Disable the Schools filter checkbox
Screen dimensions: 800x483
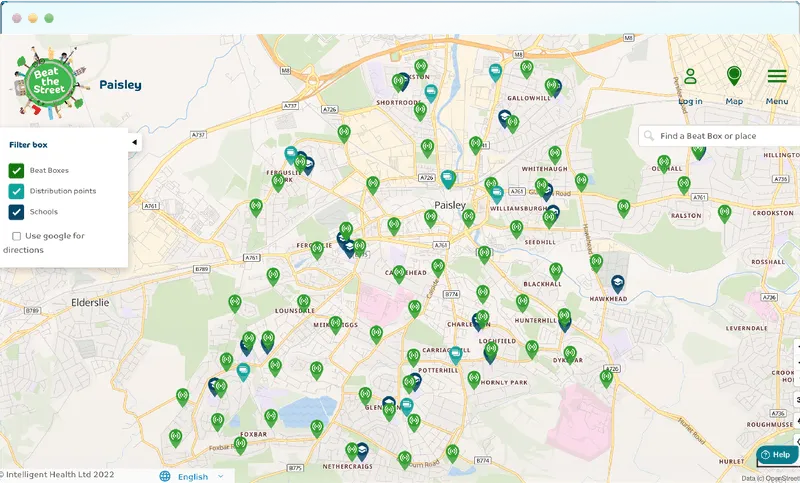point(16,212)
